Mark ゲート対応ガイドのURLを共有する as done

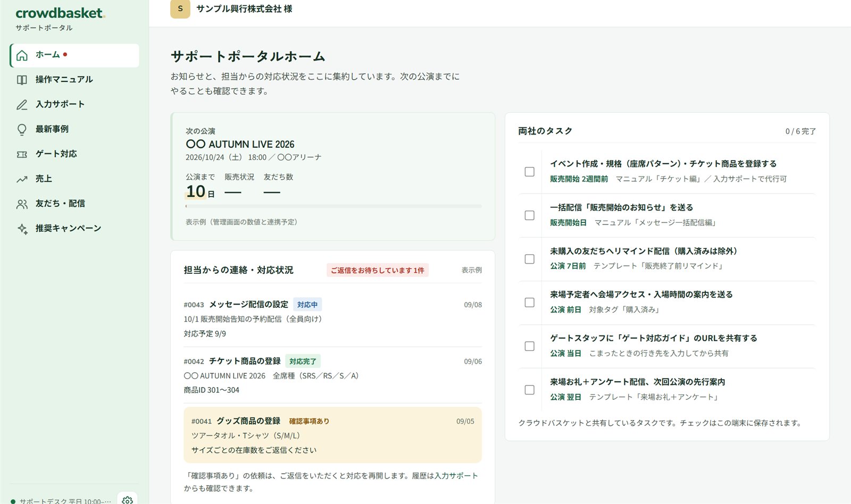[529, 346]
